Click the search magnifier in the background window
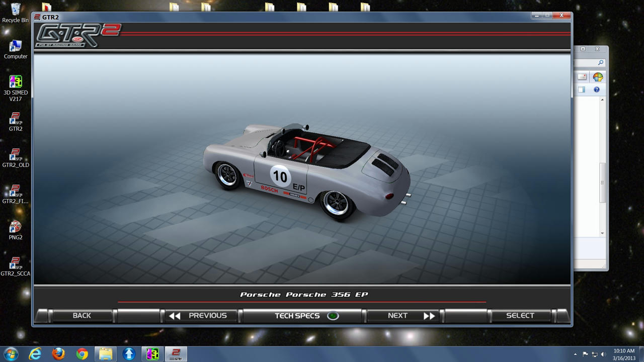Viewport: 644px width, 362px height. pyautogui.click(x=600, y=63)
